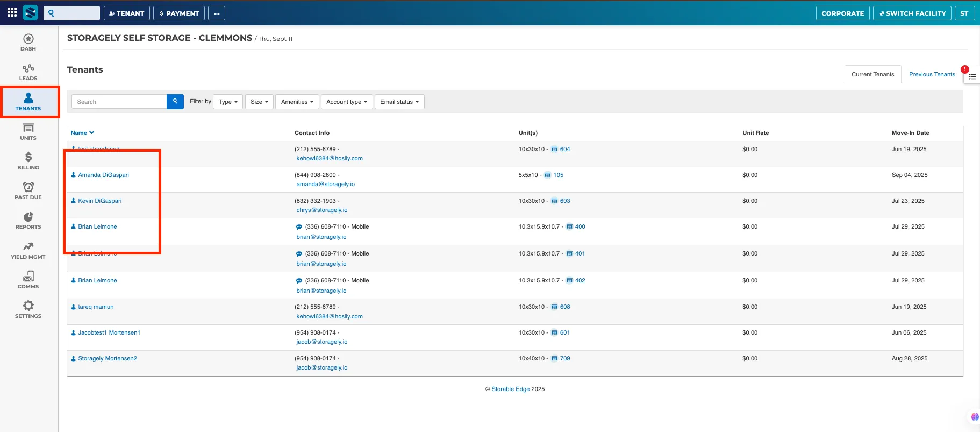Expand the Email status dropdown
This screenshot has height=432, width=980.
pos(399,102)
